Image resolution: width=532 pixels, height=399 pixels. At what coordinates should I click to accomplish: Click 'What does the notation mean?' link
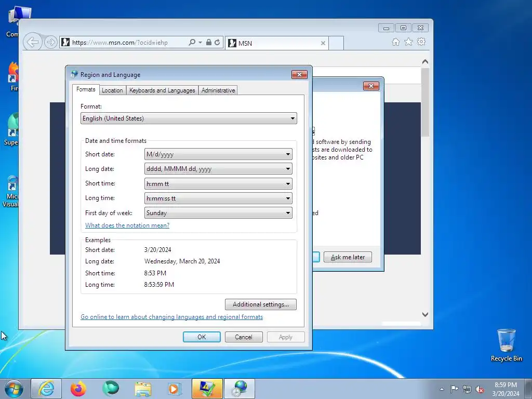point(127,225)
